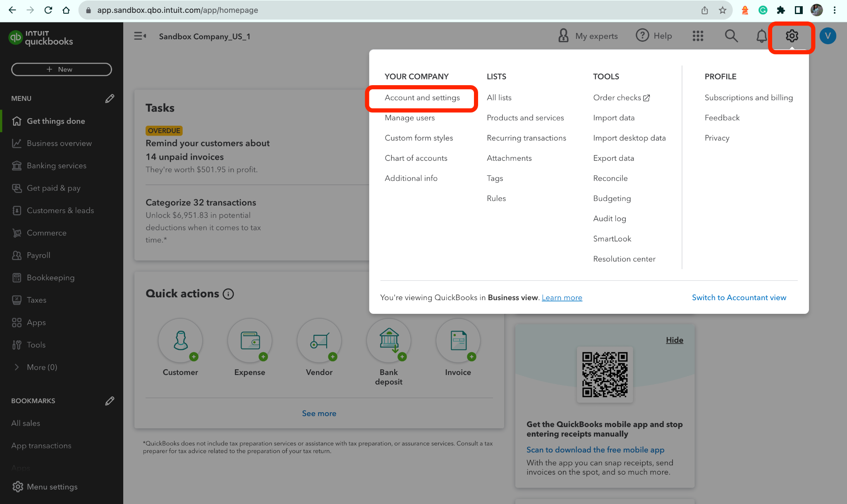Open Budgeting tool

[612, 198]
